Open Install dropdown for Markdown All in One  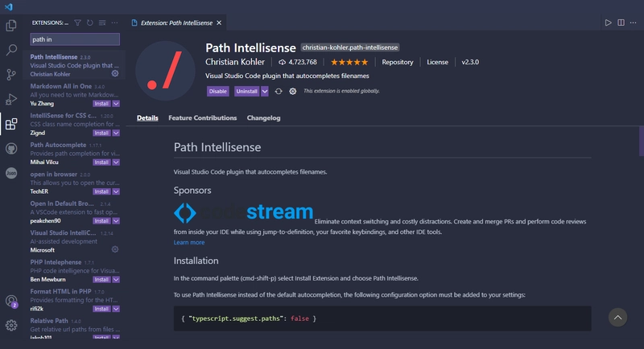[x=116, y=104]
